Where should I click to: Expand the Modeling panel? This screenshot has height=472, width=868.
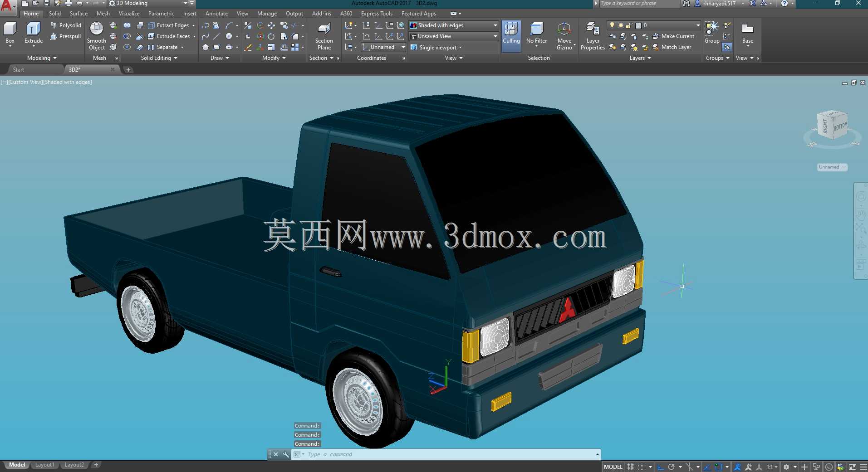[x=42, y=58]
